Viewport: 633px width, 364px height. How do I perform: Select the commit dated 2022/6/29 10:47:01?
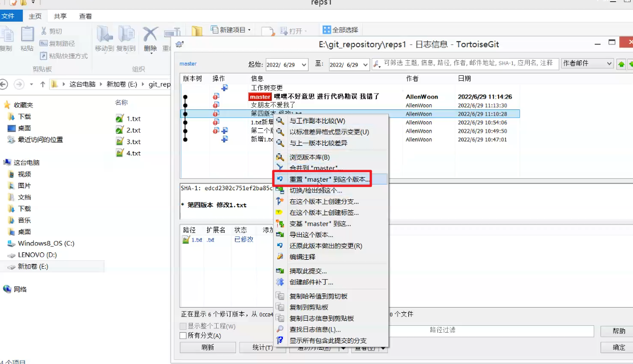click(x=350, y=140)
